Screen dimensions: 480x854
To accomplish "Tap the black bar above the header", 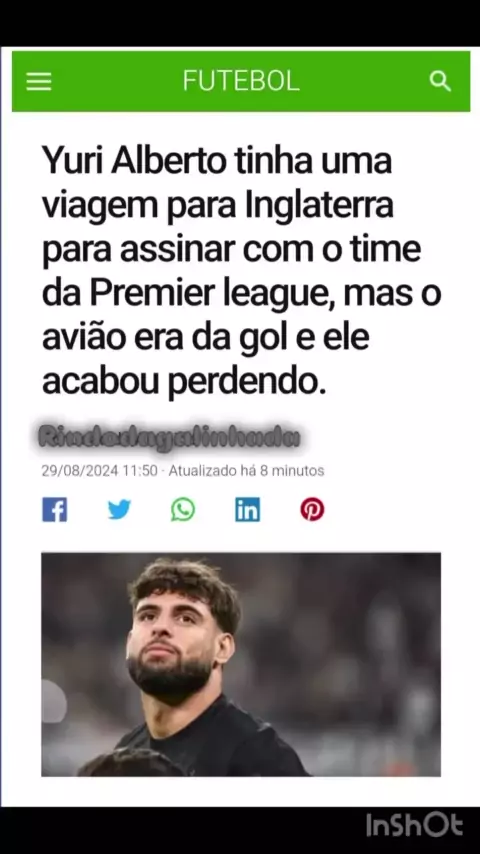I will [x=240, y=23].
